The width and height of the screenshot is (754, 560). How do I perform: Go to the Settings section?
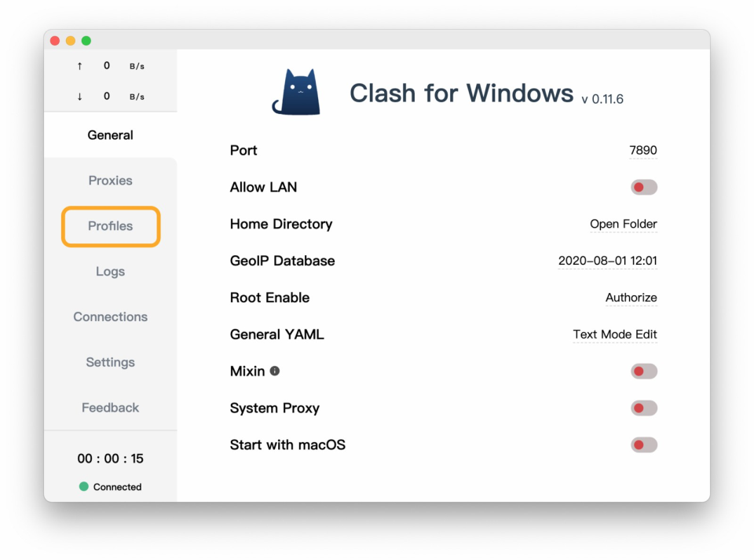tap(110, 362)
